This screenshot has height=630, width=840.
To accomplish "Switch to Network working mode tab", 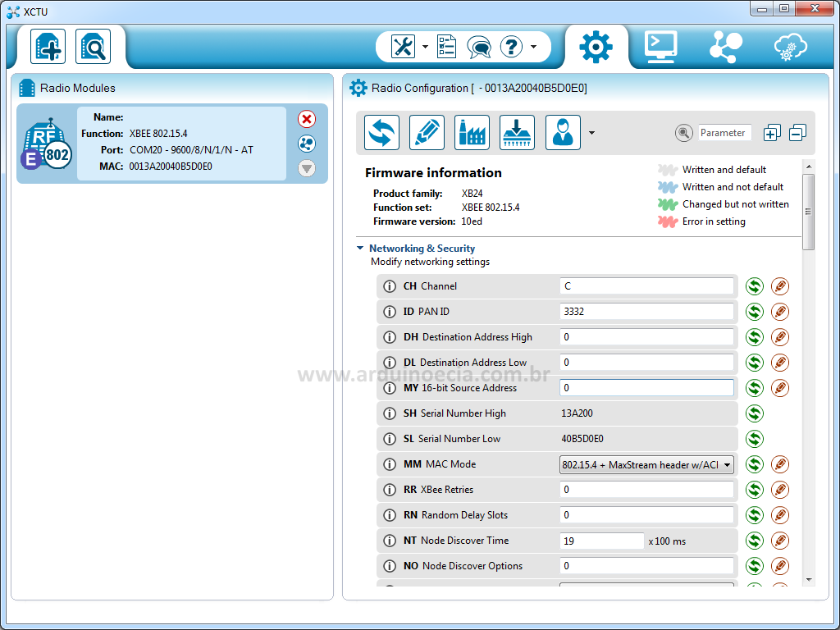I will [x=726, y=47].
